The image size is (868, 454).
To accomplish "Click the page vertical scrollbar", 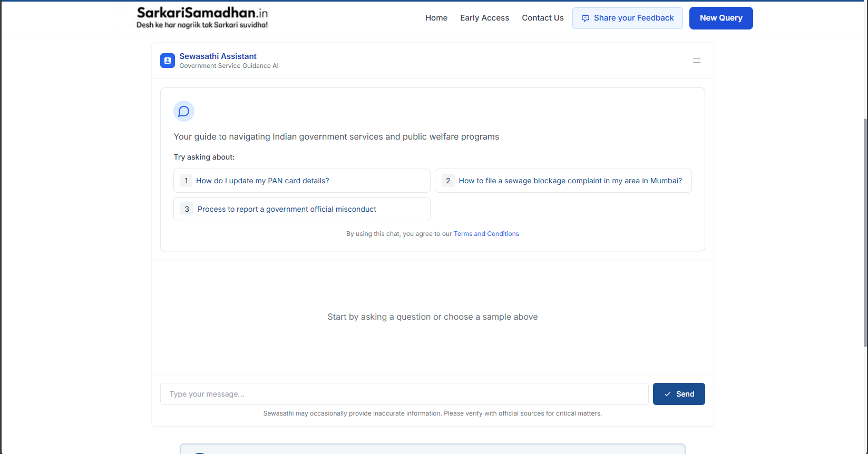I will tap(865, 232).
